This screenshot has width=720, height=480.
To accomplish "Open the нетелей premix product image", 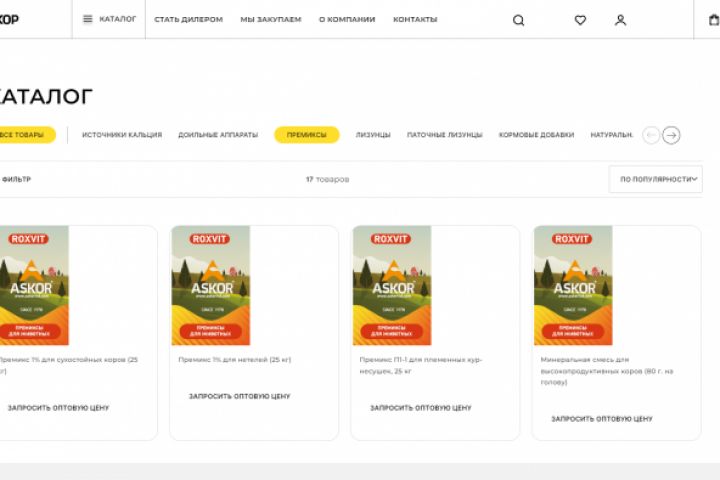I will (211, 285).
